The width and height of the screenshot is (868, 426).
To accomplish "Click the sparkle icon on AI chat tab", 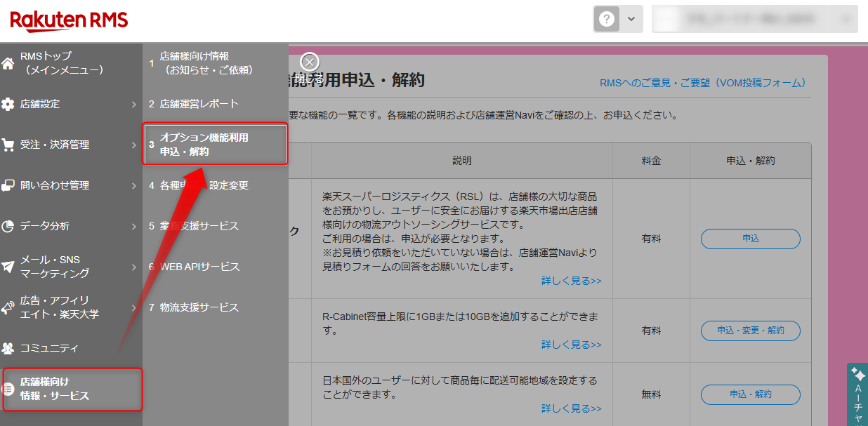I will [x=857, y=374].
